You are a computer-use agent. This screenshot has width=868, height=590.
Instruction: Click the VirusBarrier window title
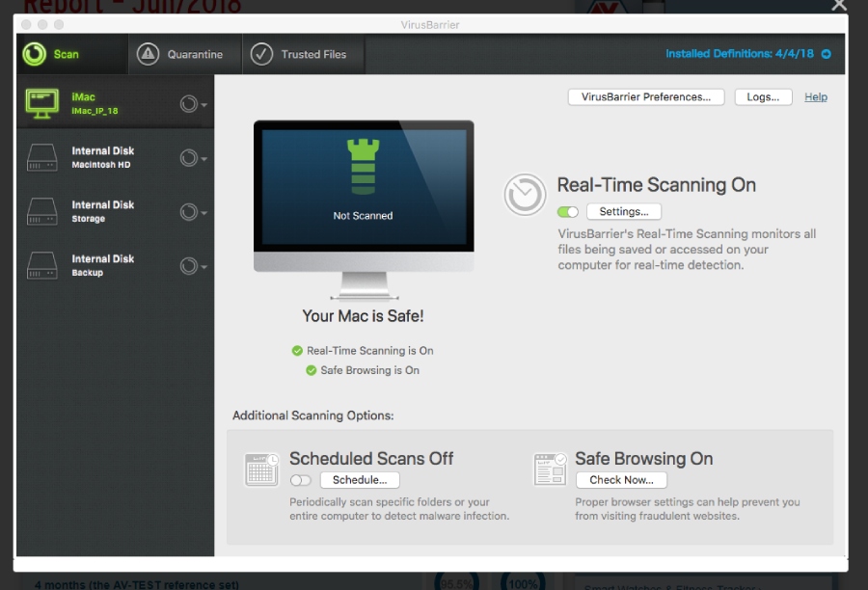430,25
